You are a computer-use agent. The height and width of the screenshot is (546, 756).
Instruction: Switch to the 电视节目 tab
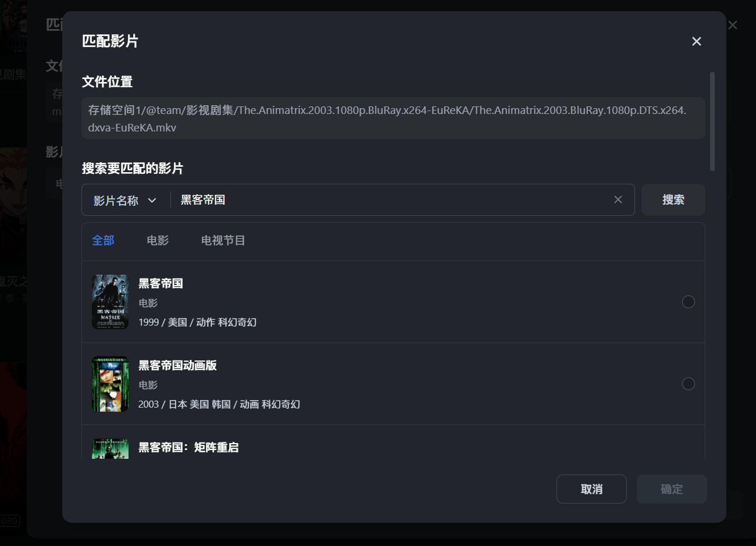point(223,240)
